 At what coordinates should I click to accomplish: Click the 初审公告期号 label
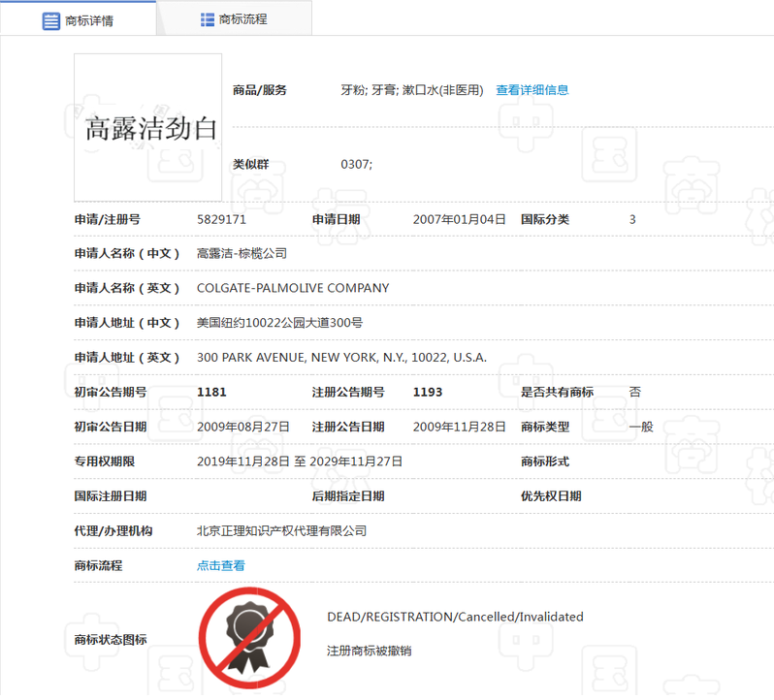[110, 393]
